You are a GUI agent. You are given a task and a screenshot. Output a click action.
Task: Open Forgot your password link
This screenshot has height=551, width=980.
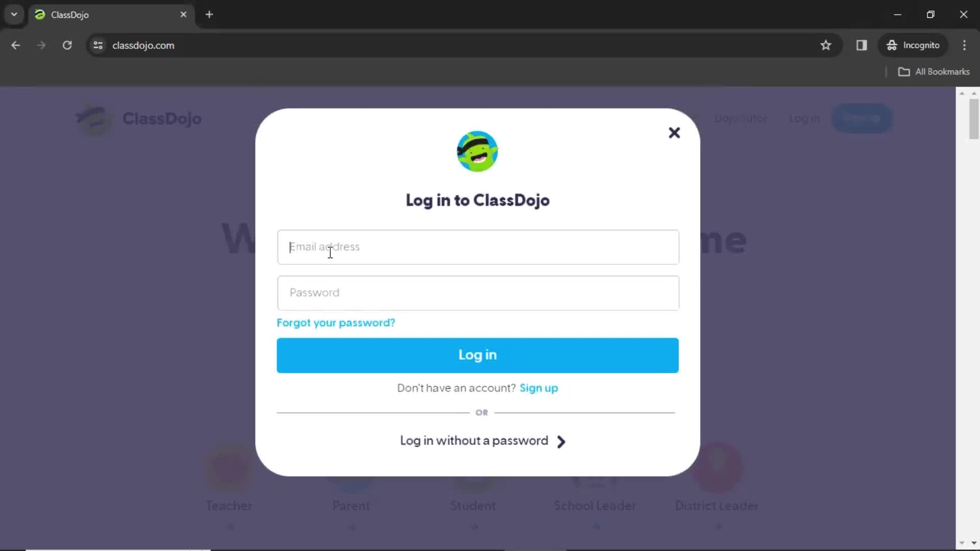coord(336,323)
